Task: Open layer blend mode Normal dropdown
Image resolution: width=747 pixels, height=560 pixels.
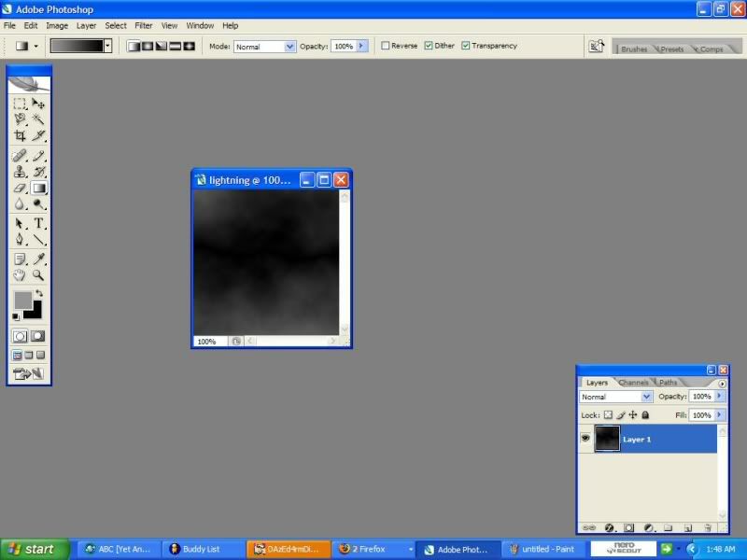Action: pyautogui.click(x=615, y=397)
